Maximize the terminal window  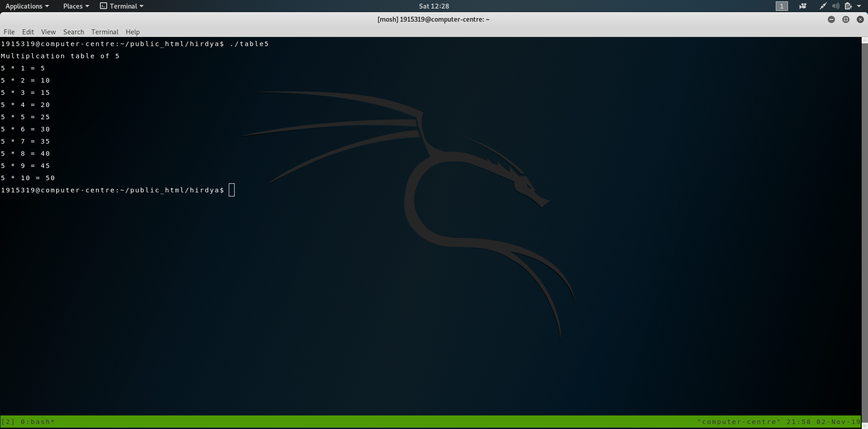(x=846, y=19)
